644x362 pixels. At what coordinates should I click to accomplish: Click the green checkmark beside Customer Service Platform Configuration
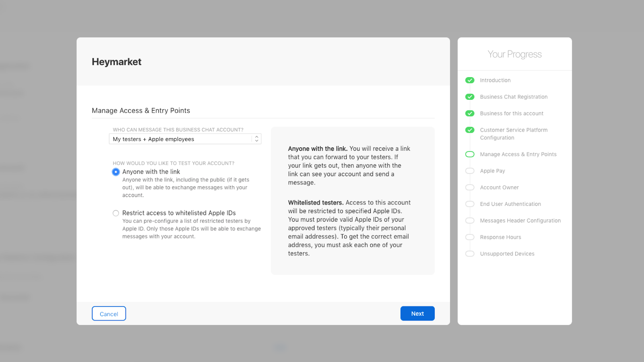point(470,130)
